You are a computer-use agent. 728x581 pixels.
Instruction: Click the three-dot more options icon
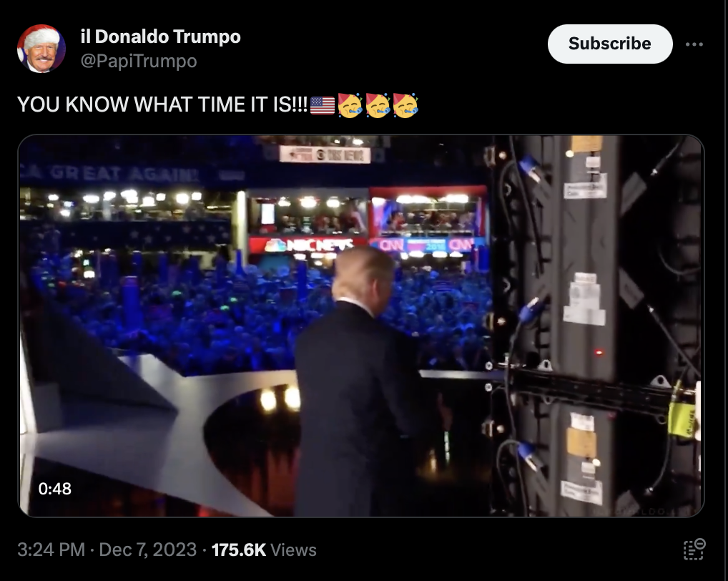pyautogui.click(x=694, y=44)
